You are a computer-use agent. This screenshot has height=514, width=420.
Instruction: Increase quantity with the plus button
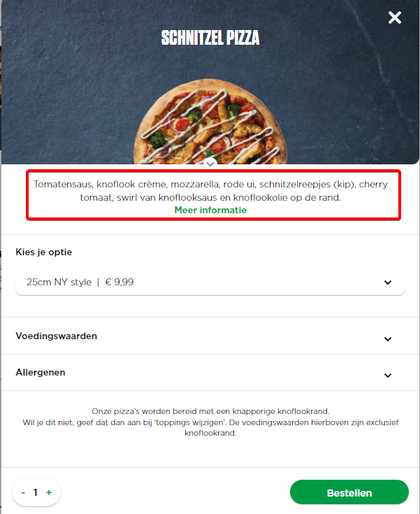(x=49, y=492)
